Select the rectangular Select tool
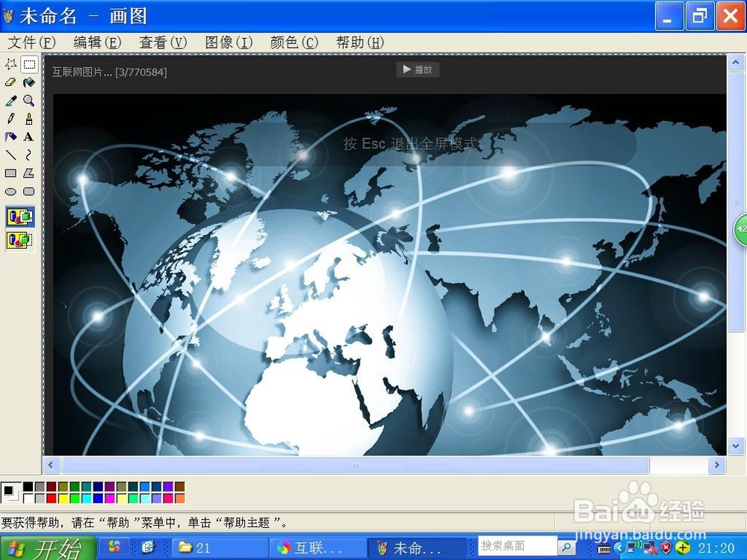747x560 pixels. coord(29,63)
